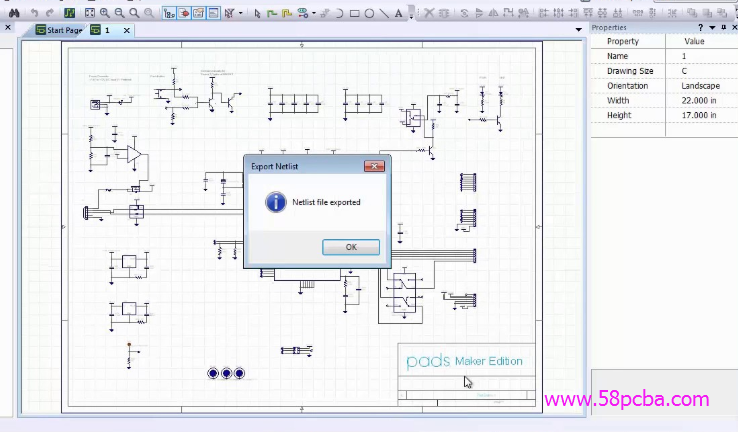
Task: Click OK in Export Netlist dialog
Action: (351, 246)
